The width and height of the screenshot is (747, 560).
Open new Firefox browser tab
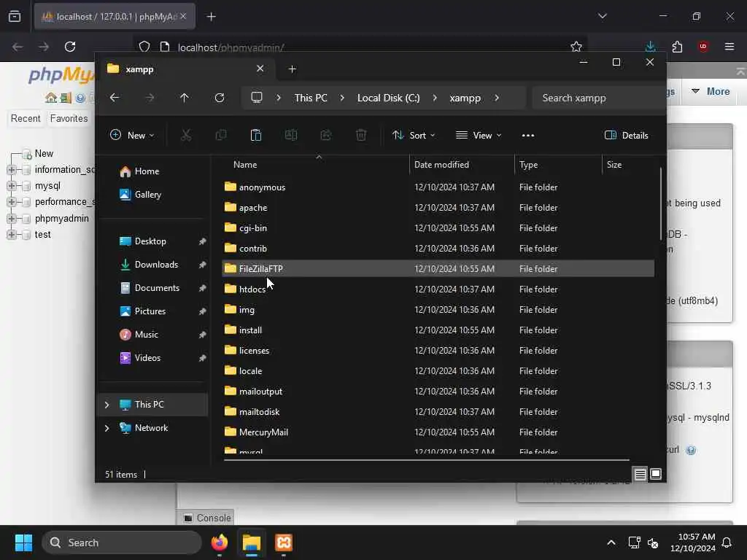coord(211,17)
